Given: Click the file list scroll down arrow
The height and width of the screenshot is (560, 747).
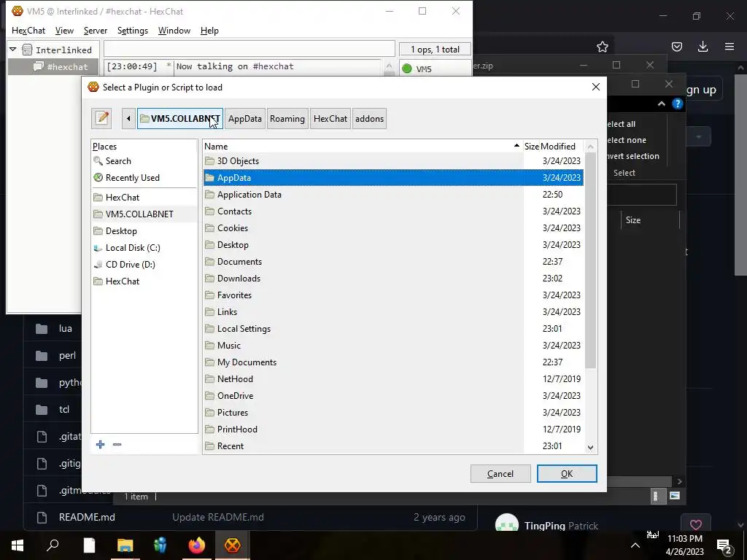Looking at the screenshot, I should [x=591, y=448].
